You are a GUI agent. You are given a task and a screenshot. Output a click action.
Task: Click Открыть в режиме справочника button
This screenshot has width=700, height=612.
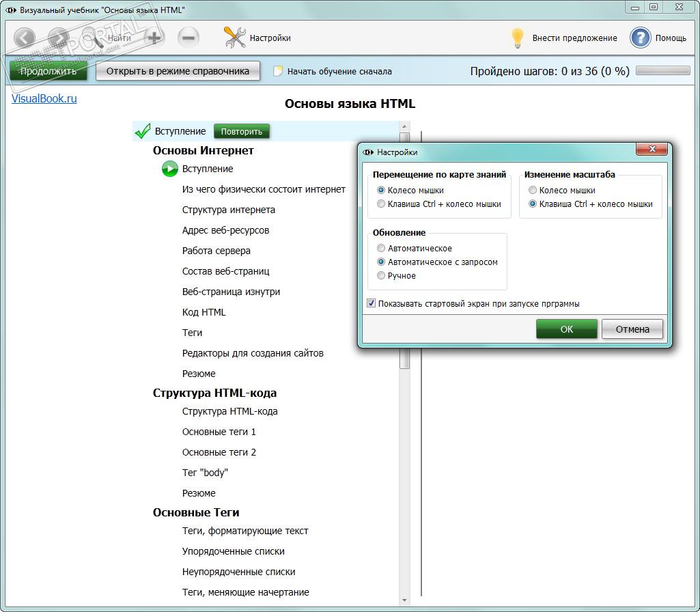point(178,71)
